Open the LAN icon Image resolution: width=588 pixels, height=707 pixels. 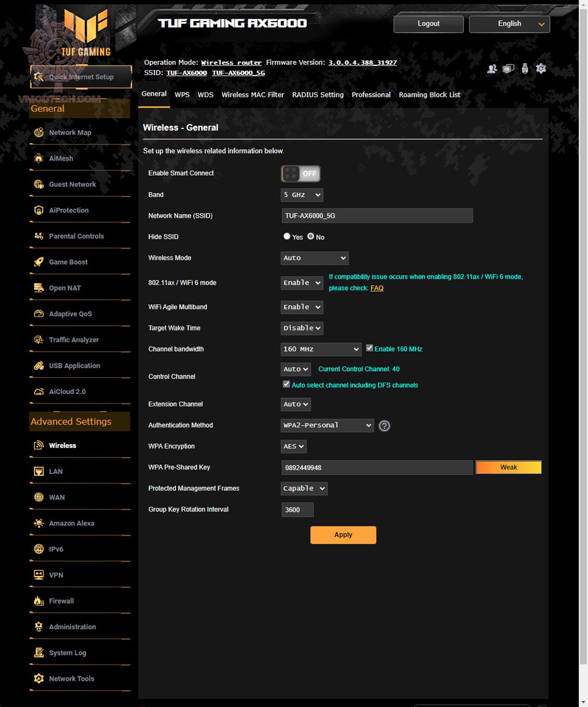tap(39, 471)
